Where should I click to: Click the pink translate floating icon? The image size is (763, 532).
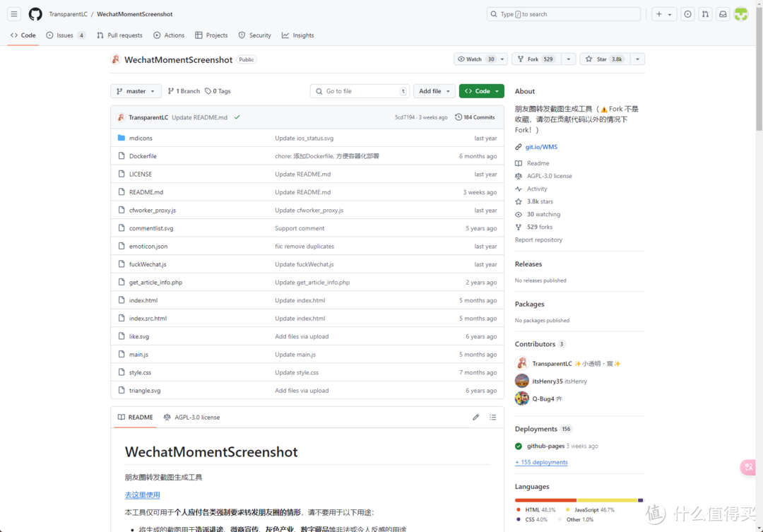coord(748,467)
